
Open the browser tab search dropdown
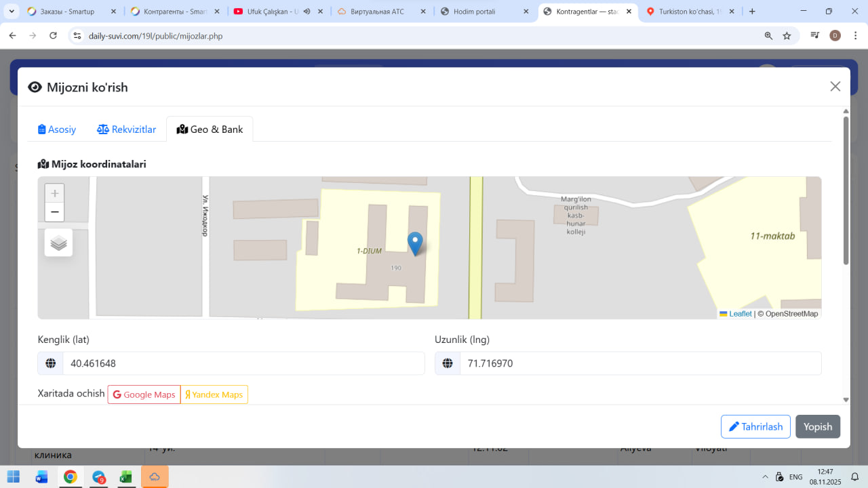point(12,12)
